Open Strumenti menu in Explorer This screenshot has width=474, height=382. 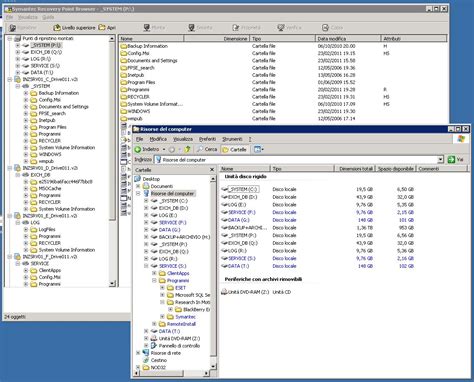click(232, 139)
